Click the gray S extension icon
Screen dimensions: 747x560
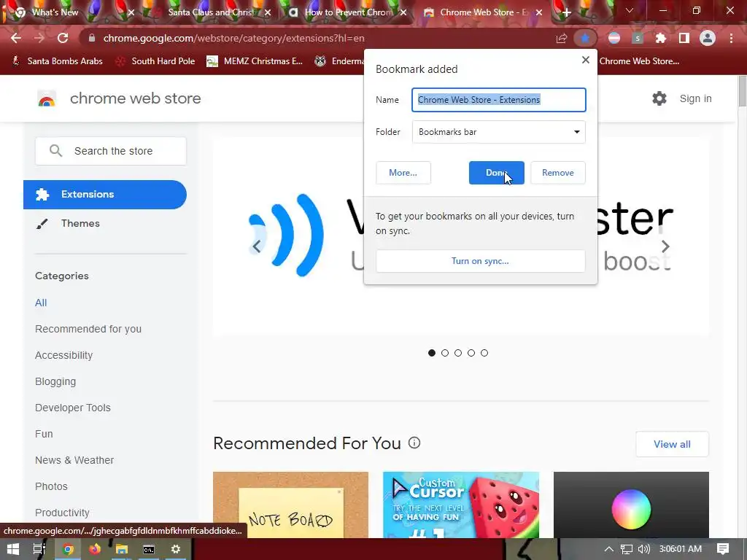(638, 38)
